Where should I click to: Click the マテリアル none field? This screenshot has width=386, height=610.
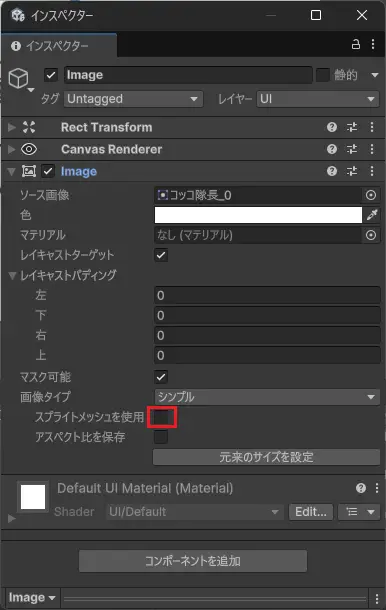pos(258,235)
